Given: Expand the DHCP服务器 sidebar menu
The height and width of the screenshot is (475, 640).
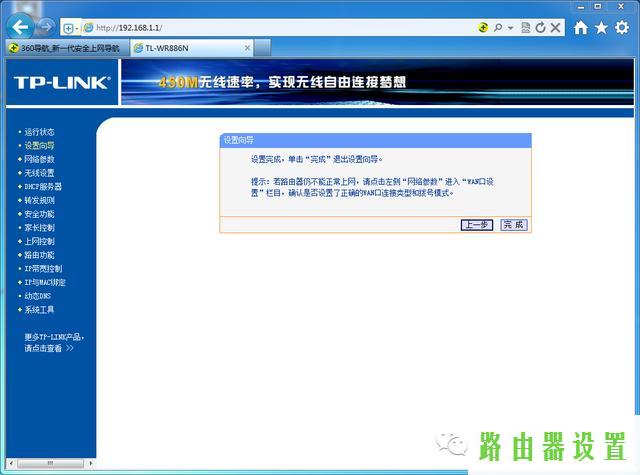Looking at the screenshot, I should tap(43, 187).
